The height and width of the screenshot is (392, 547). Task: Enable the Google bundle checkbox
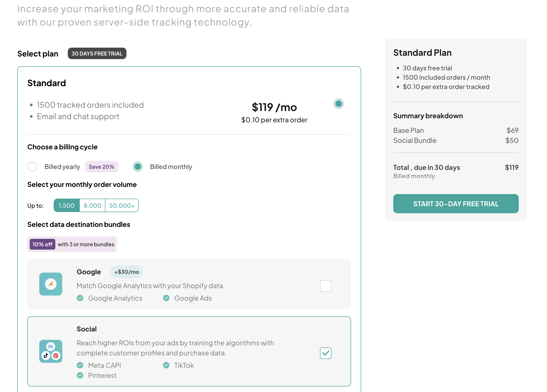pyautogui.click(x=326, y=286)
